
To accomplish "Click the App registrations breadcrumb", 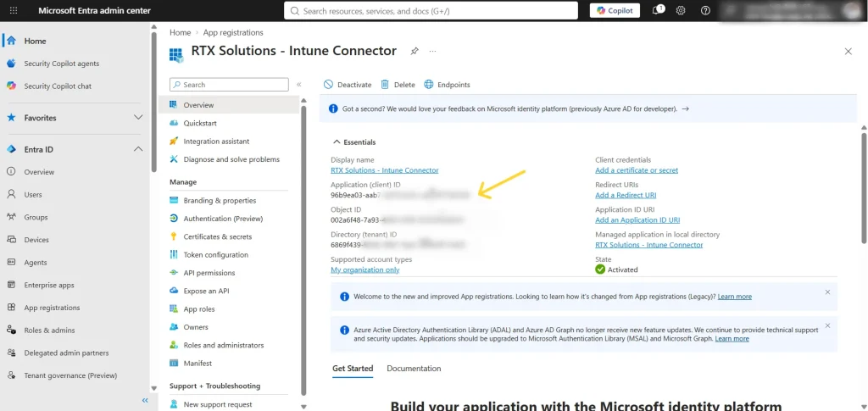I will (233, 33).
